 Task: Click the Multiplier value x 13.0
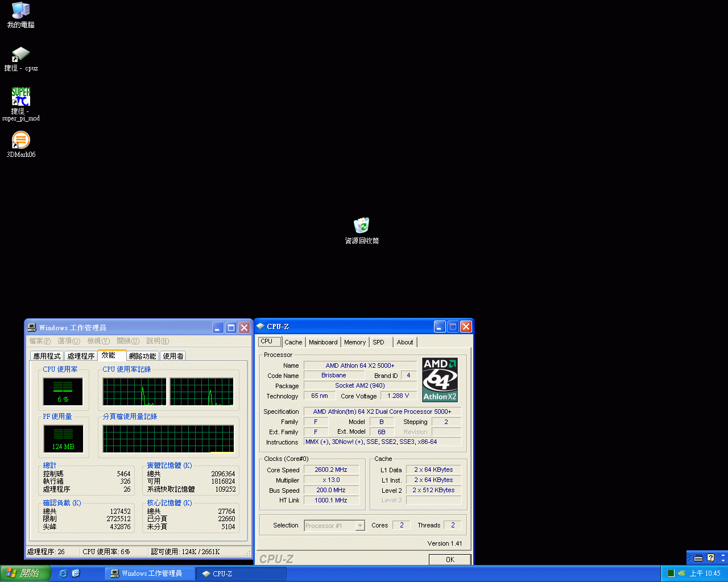click(x=331, y=480)
